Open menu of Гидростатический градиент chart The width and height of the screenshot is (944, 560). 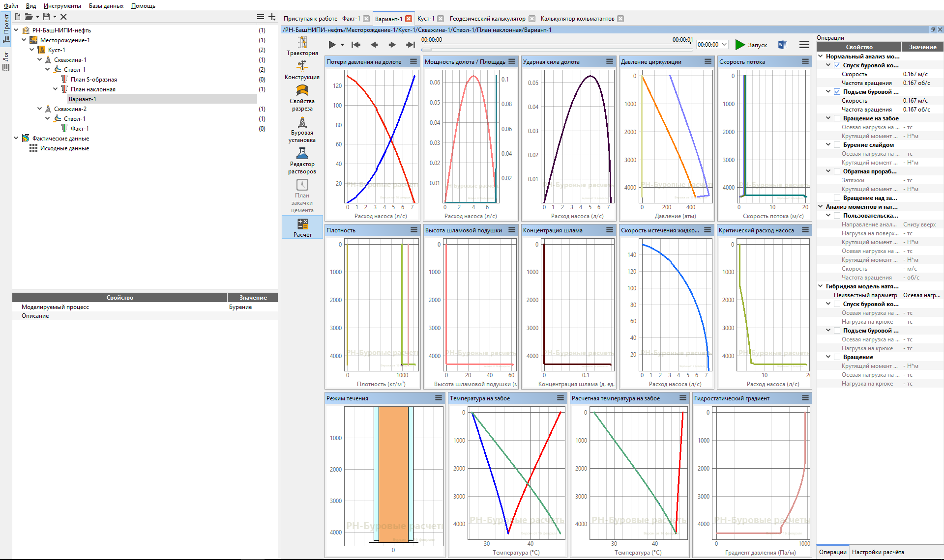tap(805, 398)
